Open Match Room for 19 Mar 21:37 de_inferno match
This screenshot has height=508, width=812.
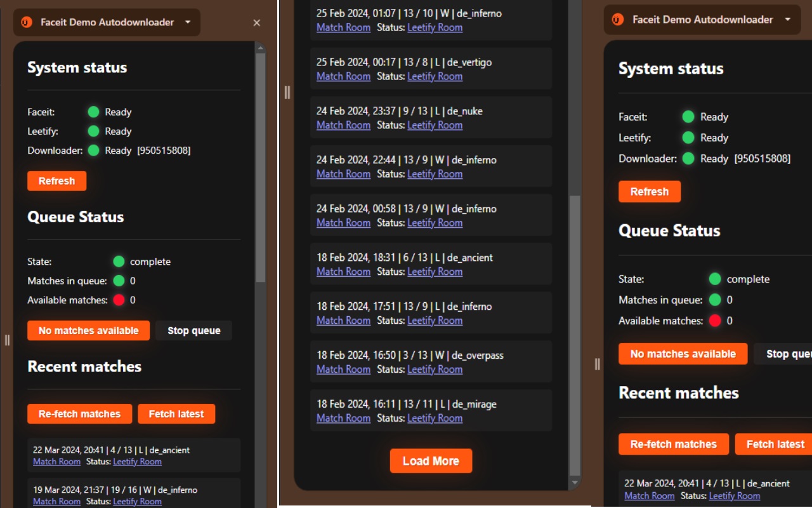[56, 502]
